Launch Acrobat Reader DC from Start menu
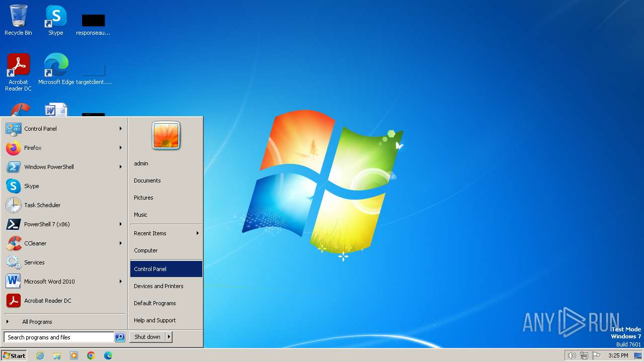644x362 pixels. (64, 301)
